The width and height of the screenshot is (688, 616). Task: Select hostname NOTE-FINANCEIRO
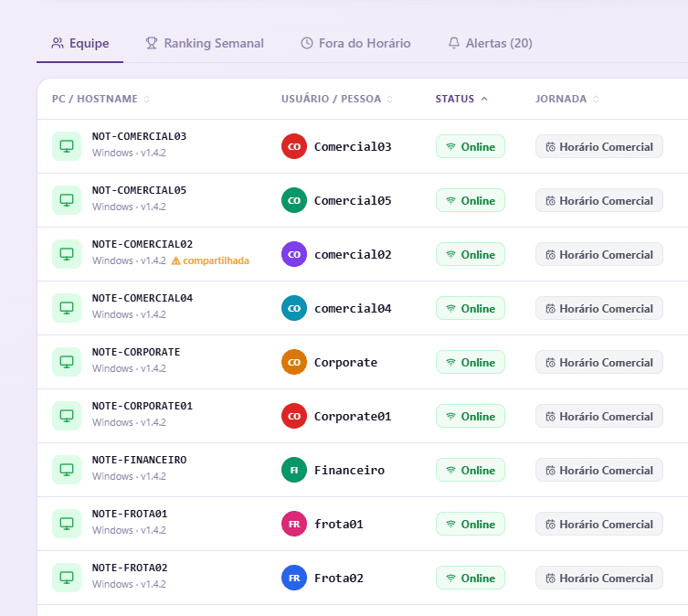pyautogui.click(x=139, y=460)
